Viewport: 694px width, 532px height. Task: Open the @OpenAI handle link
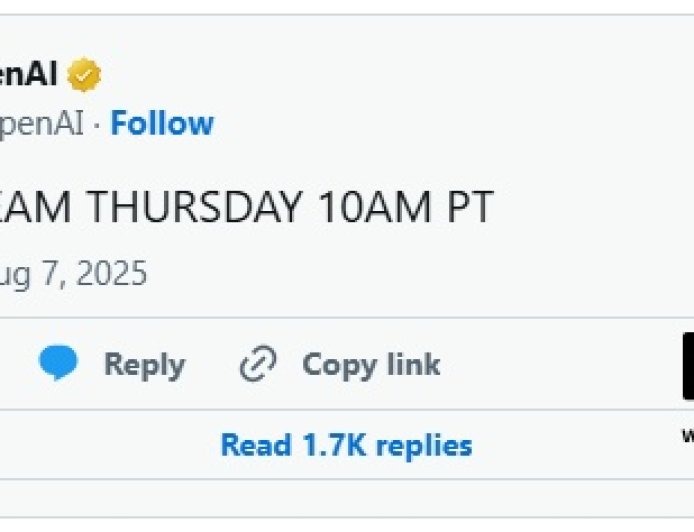tap(42, 124)
